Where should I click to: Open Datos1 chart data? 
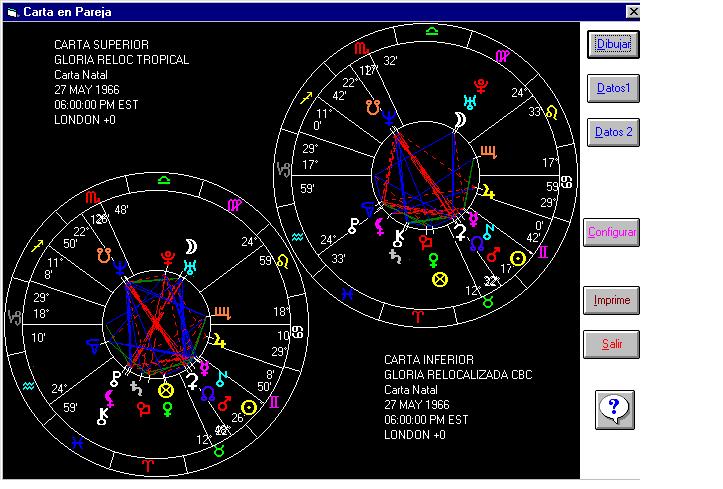612,88
